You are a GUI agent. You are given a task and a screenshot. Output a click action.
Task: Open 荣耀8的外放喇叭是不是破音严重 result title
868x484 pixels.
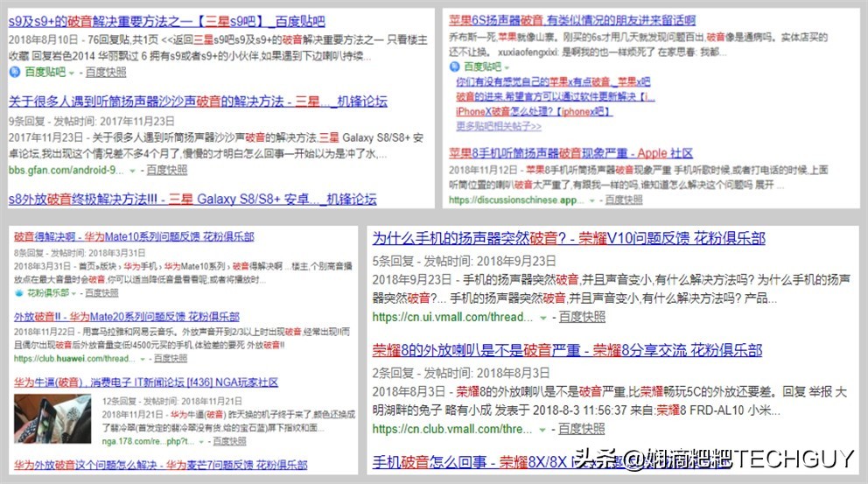pyautogui.click(x=567, y=350)
